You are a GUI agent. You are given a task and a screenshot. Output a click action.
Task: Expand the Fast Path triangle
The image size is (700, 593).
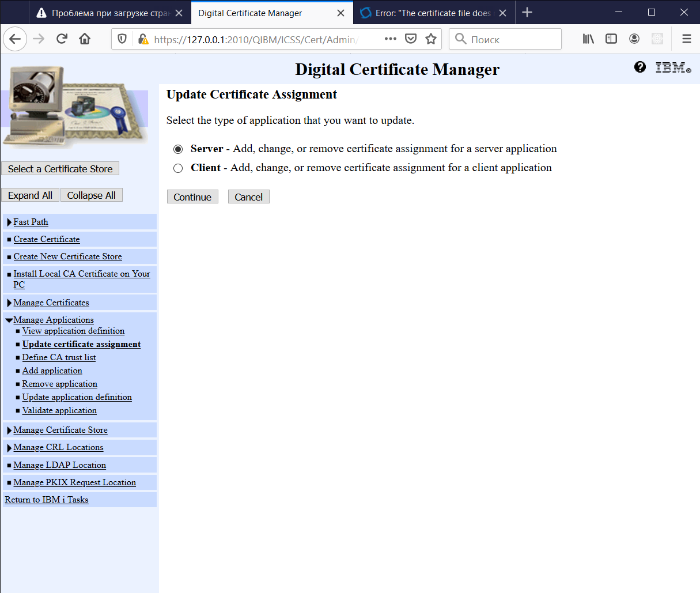coord(9,222)
